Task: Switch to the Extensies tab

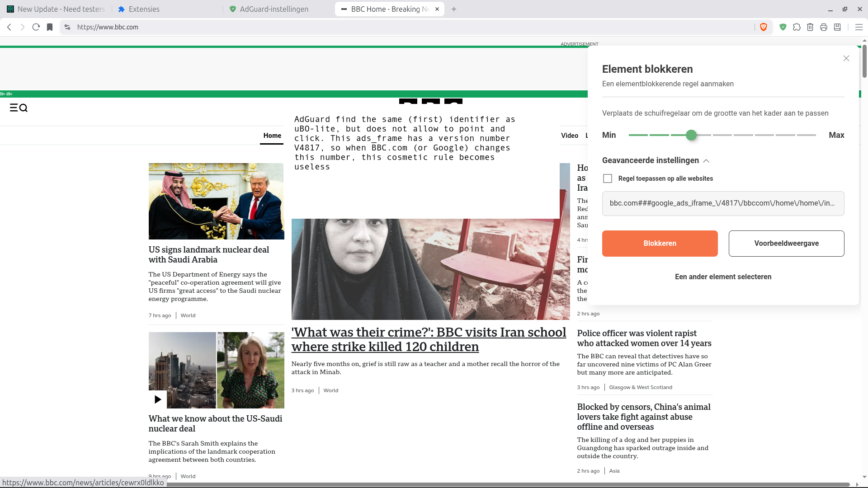Action: tap(167, 9)
